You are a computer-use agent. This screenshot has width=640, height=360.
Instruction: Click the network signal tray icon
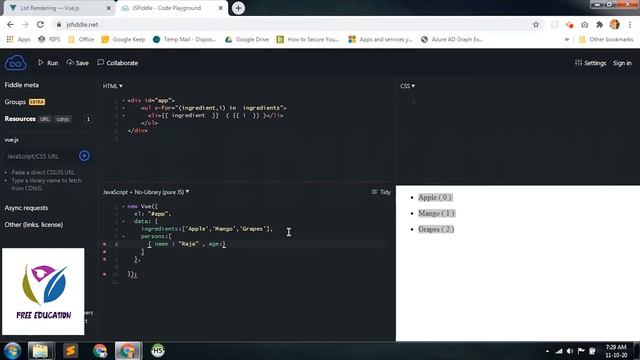[559, 351]
